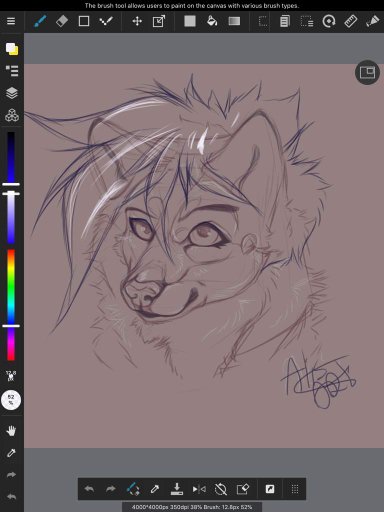The height and width of the screenshot is (512, 384).
Task: Open the hamburger main menu
Action: (x=11, y=21)
